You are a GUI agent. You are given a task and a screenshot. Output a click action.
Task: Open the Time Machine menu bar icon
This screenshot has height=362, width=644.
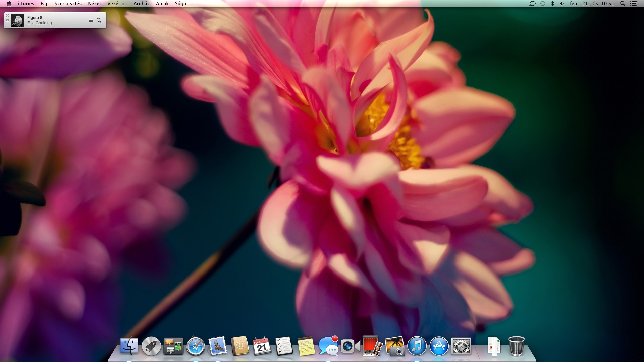543,4
